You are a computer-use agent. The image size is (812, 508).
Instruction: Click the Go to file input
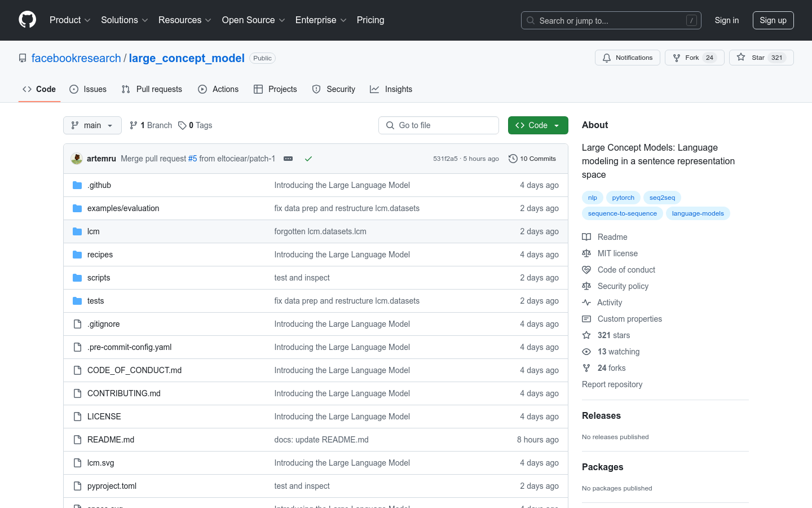[x=439, y=125]
